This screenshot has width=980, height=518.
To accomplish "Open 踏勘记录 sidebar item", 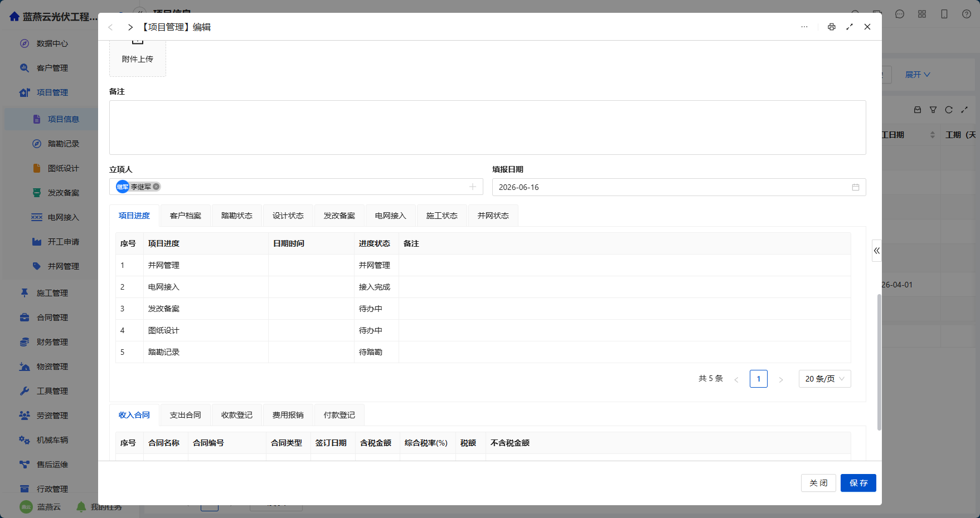I will [x=63, y=144].
